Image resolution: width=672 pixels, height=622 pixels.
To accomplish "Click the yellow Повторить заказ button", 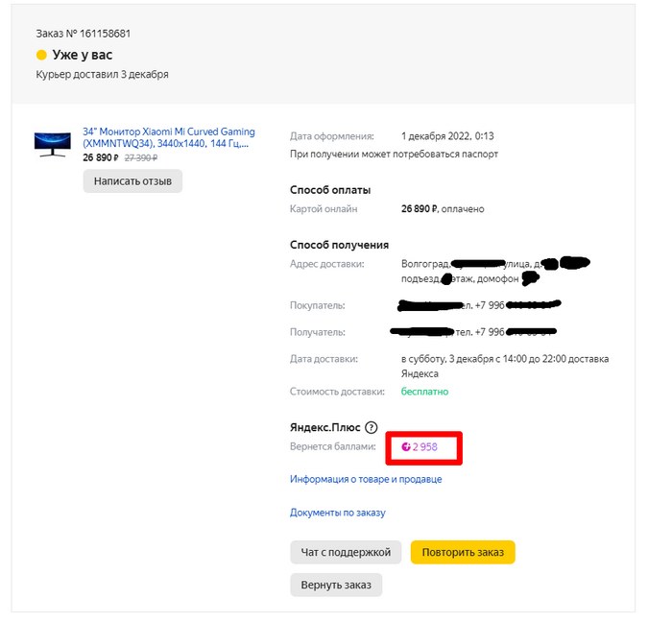I will [x=463, y=552].
